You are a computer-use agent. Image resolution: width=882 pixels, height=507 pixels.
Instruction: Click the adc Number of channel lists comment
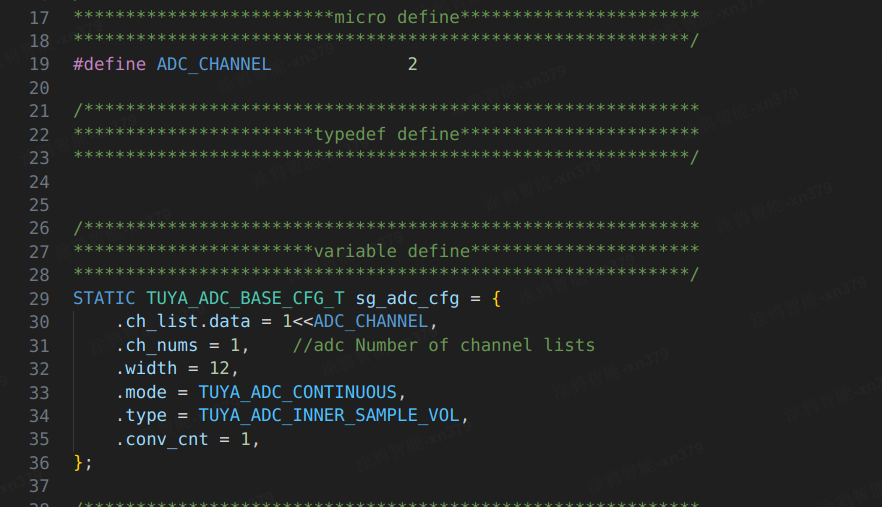(x=444, y=345)
